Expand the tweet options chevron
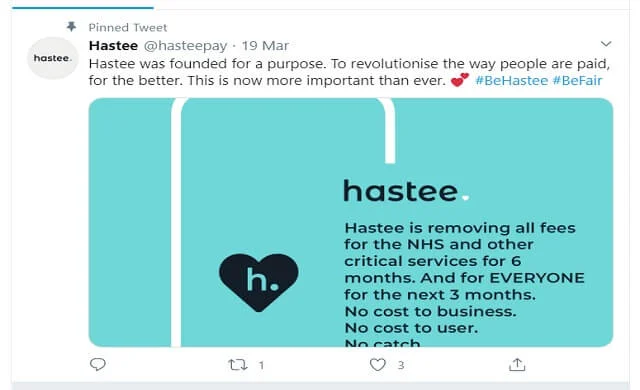This screenshot has height=390, width=640. coord(606,44)
